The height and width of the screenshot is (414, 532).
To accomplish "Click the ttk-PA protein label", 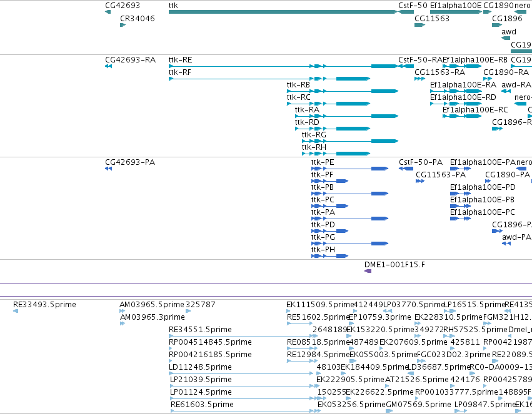I will (x=323, y=213).
